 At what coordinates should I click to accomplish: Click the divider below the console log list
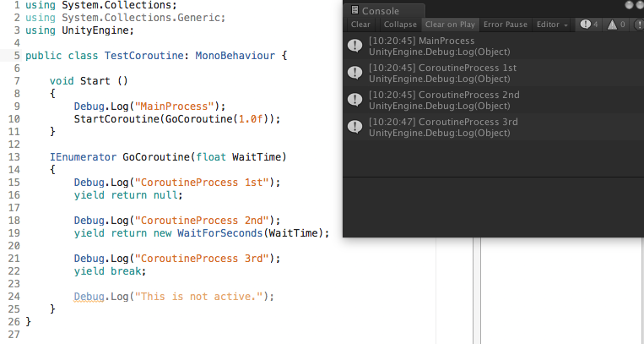(494, 177)
